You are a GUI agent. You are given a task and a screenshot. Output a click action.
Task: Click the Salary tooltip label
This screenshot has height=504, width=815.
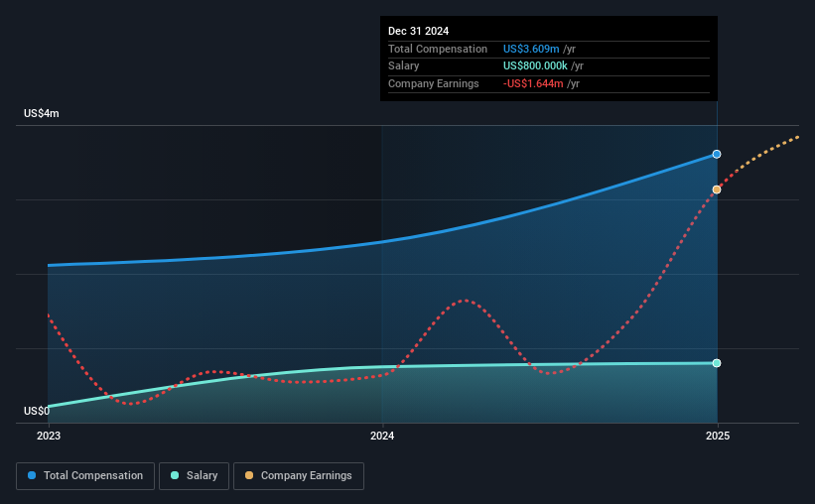(403, 66)
